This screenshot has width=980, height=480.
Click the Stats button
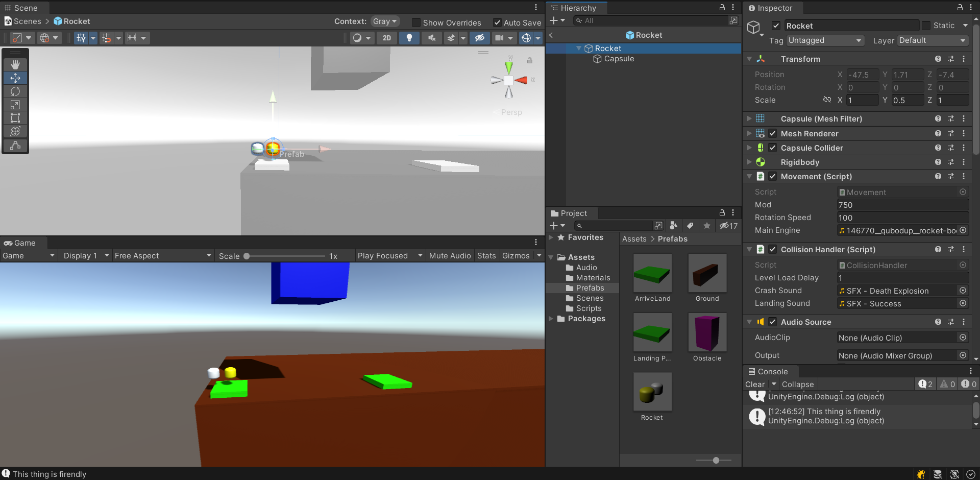pyautogui.click(x=486, y=255)
